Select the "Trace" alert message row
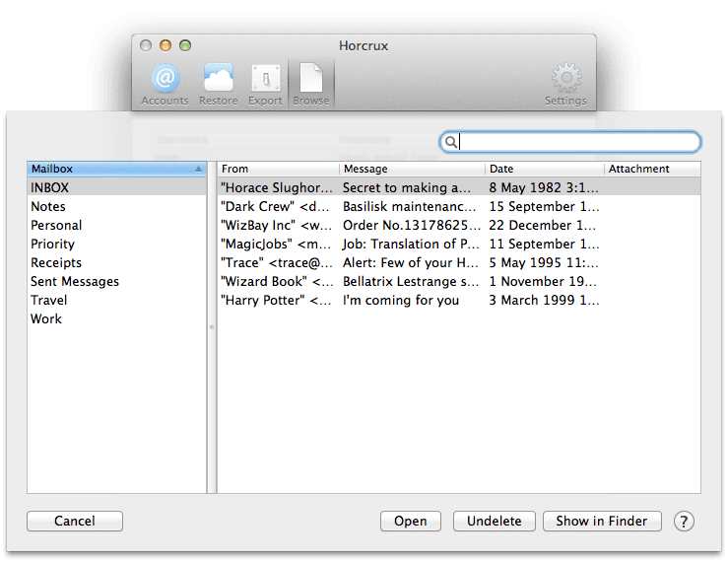728x562 pixels. 459,262
